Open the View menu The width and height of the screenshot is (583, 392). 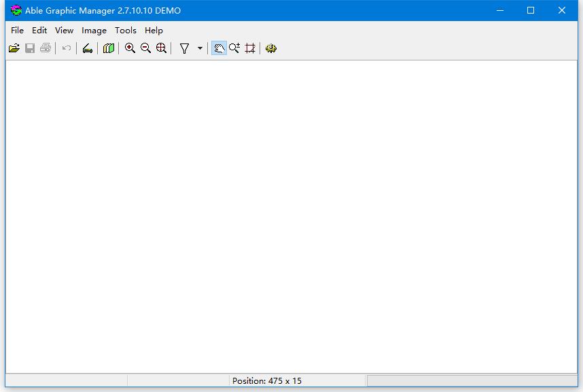pos(64,31)
